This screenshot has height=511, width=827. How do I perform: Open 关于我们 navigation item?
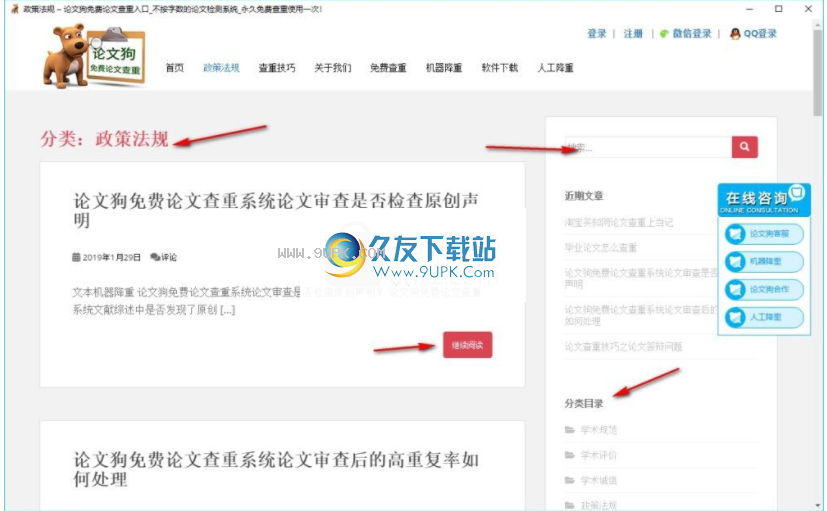pos(333,68)
